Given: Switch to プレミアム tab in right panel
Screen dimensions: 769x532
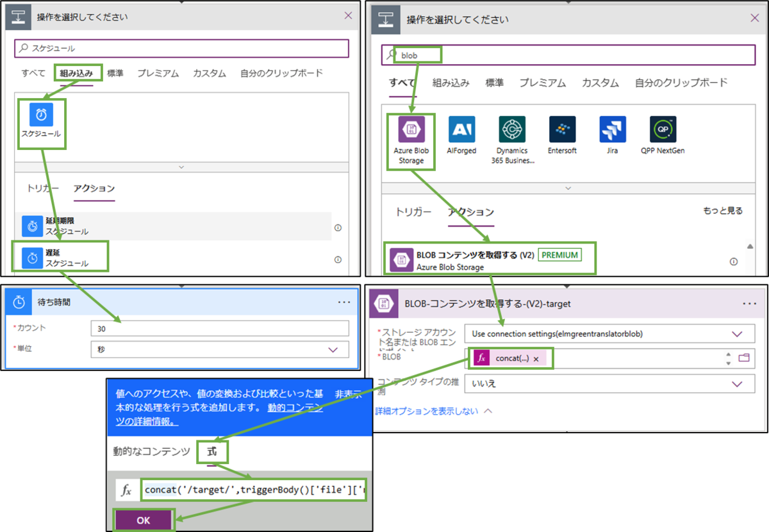Looking at the screenshot, I should click(x=543, y=83).
